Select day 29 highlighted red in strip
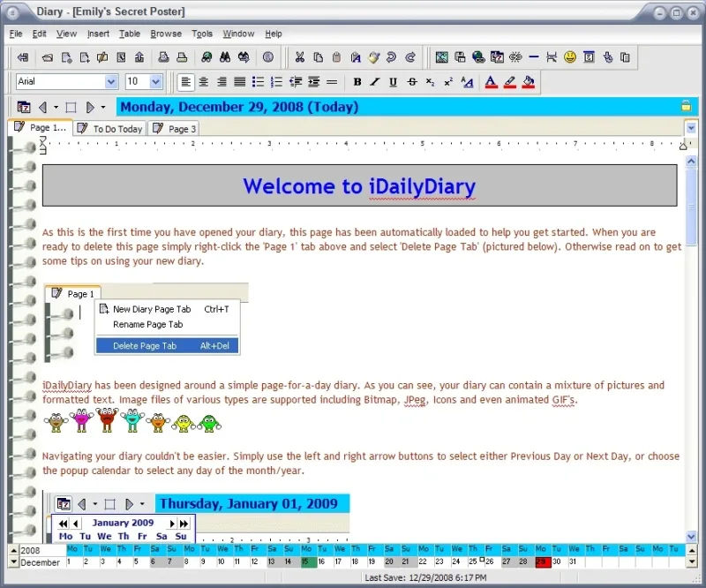Image resolution: width=706 pixels, height=588 pixels. (x=543, y=562)
